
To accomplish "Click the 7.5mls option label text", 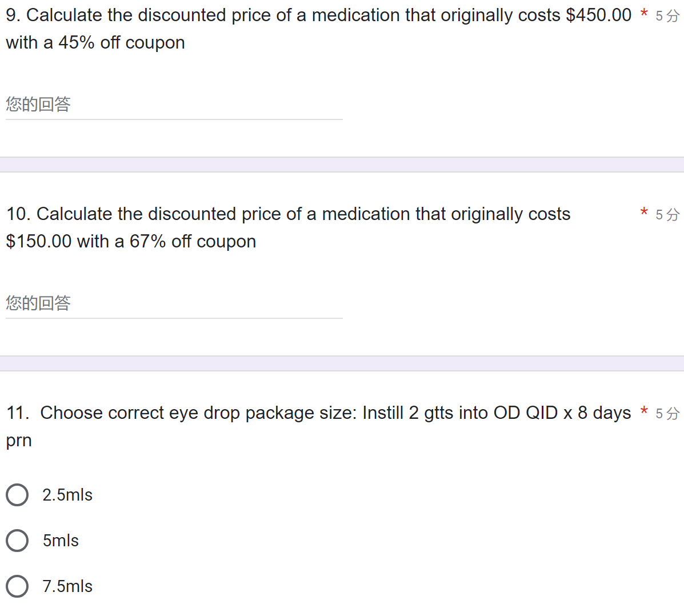I will [x=67, y=586].
